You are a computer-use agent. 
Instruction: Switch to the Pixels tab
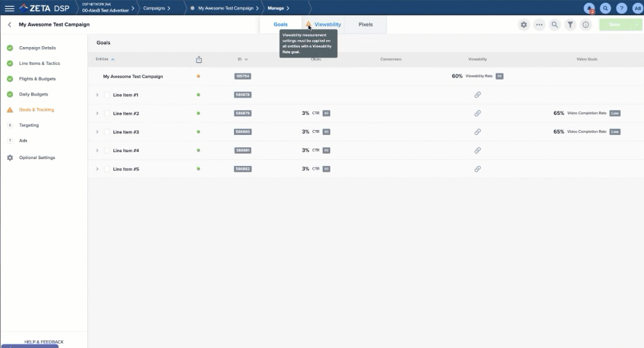pyautogui.click(x=366, y=24)
